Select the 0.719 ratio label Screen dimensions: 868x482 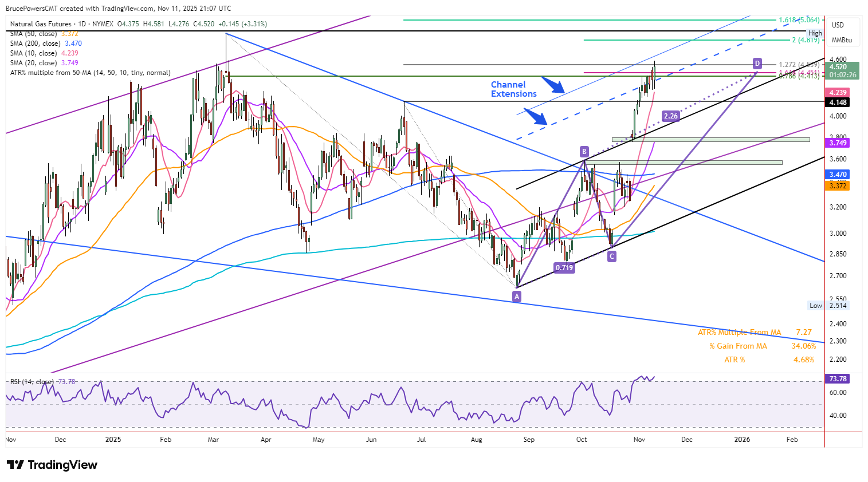point(564,267)
